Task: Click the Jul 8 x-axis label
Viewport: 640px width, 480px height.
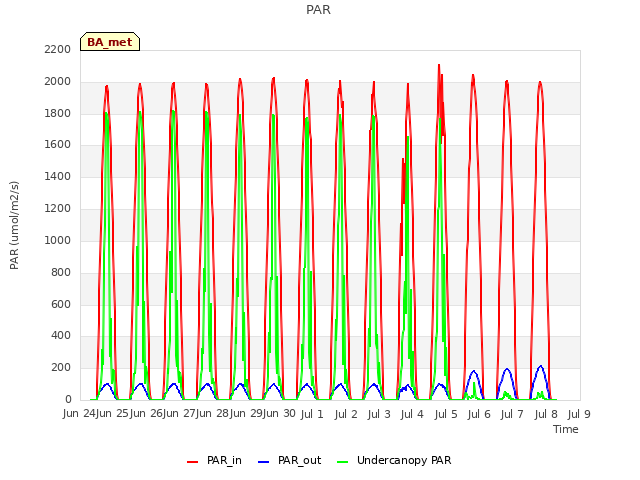Action: point(546,414)
